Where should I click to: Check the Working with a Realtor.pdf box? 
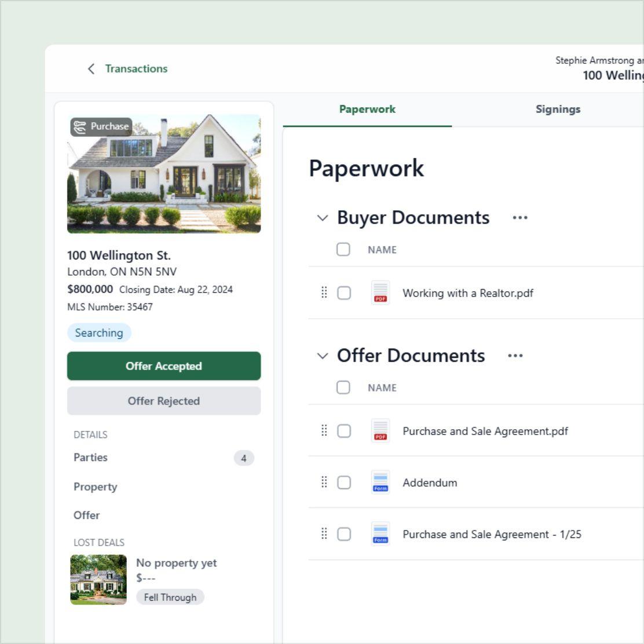click(x=344, y=293)
